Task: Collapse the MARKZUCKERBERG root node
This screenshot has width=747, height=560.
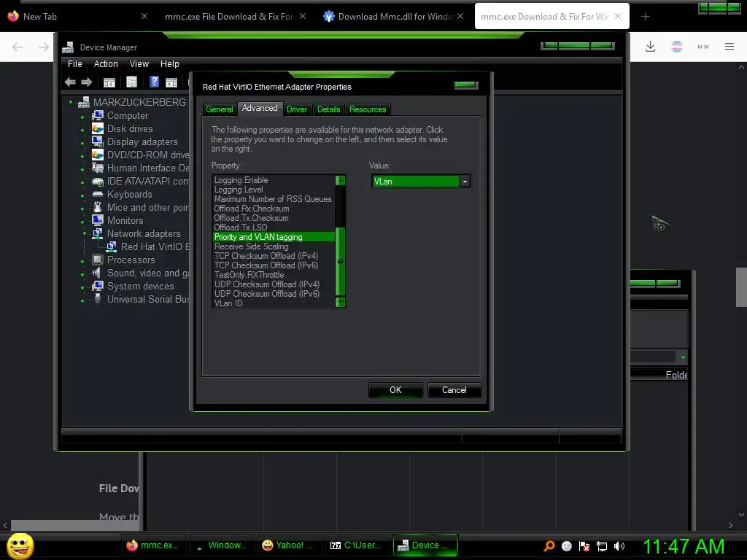Action: [71, 102]
